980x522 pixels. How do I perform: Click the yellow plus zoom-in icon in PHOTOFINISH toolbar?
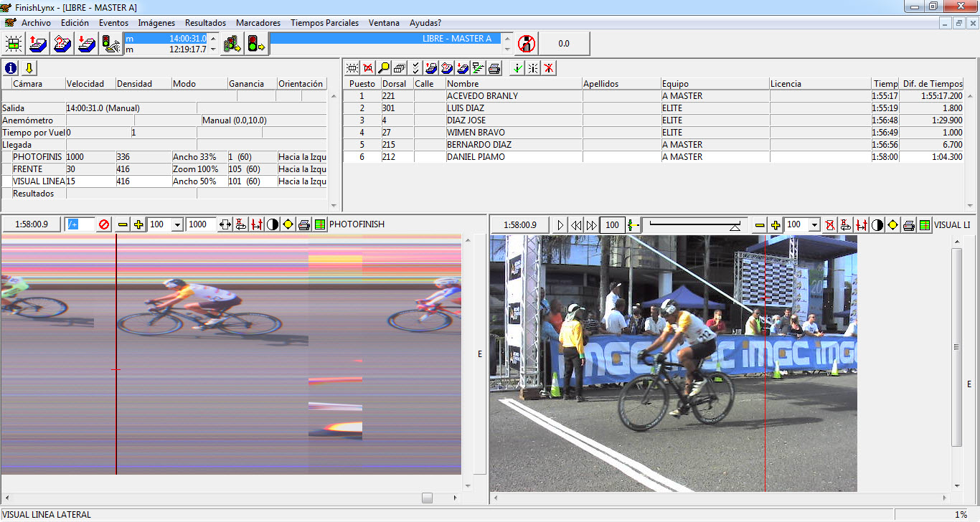[138, 224]
